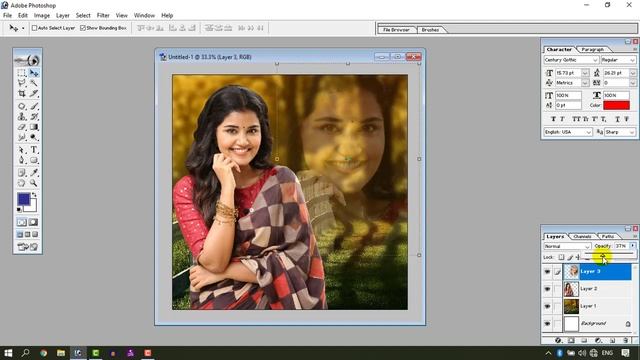This screenshot has height=360, width=640.
Task: Select the Healing Brush tool
Action: coord(22,107)
